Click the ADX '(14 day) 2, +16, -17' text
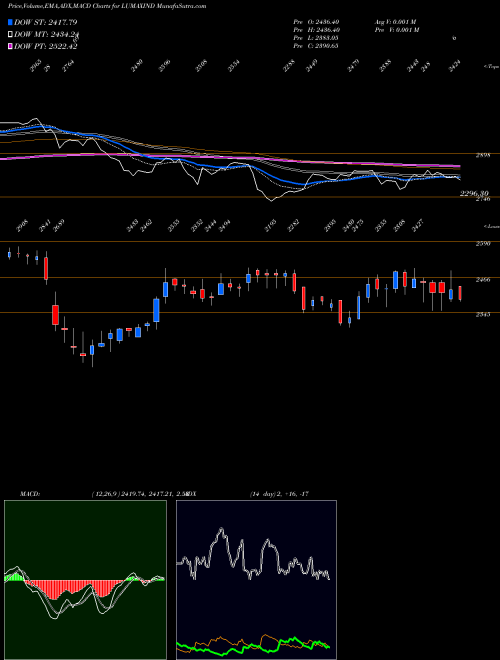The width and height of the screenshot is (500, 660). [279, 494]
